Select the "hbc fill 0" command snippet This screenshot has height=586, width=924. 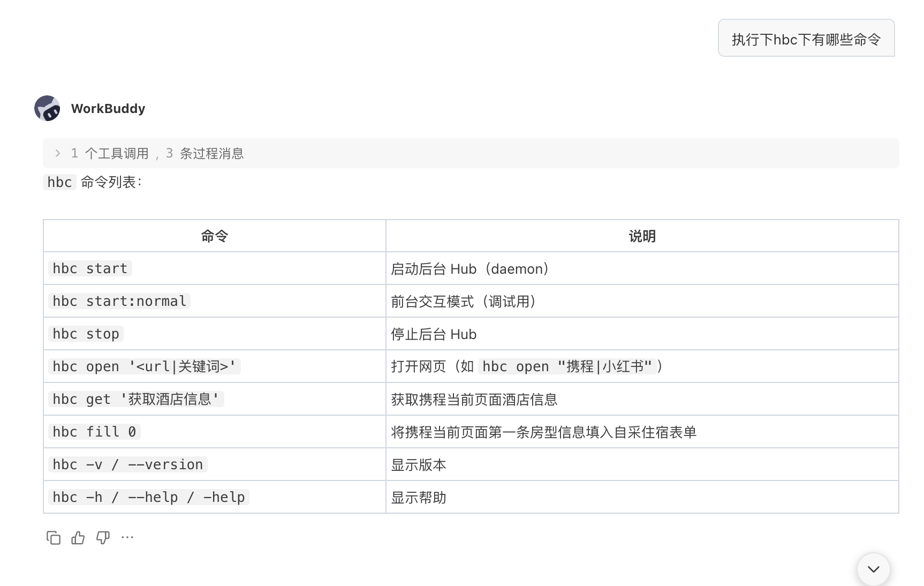pyautogui.click(x=94, y=431)
